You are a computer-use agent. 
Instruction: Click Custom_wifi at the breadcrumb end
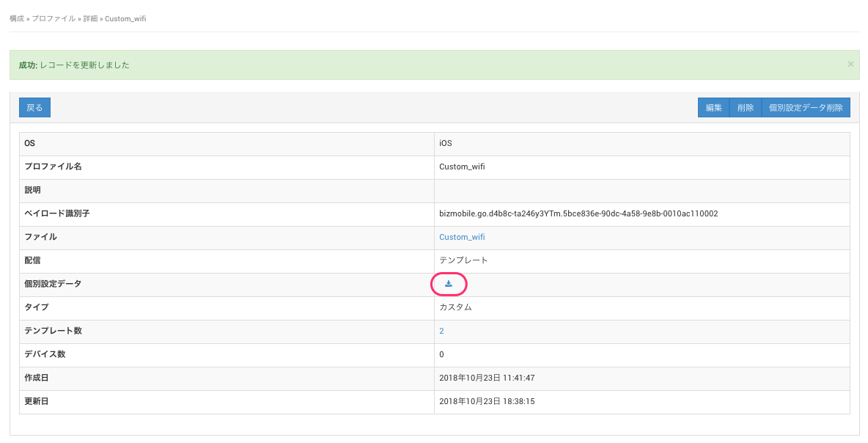click(125, 18)
